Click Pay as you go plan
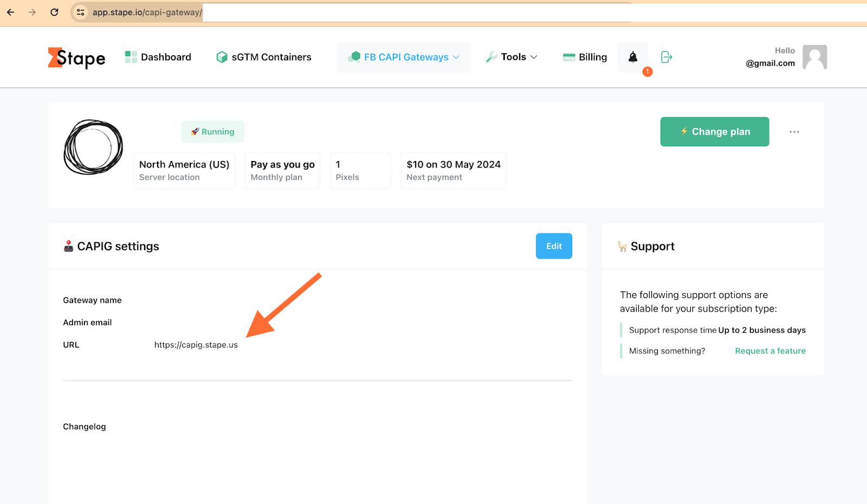 coord(282,170)
